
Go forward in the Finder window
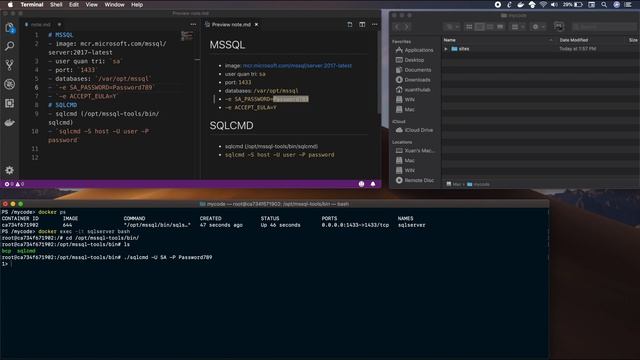pyautogui.click(x=407, y=27)
